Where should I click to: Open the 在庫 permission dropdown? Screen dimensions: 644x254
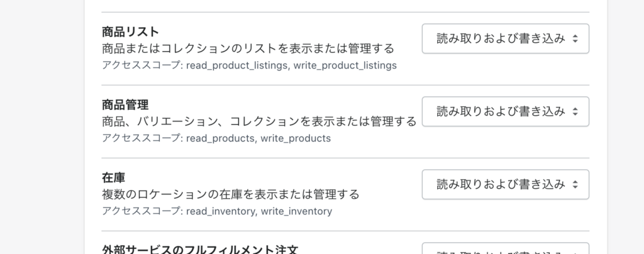click(x=505, y=185)
